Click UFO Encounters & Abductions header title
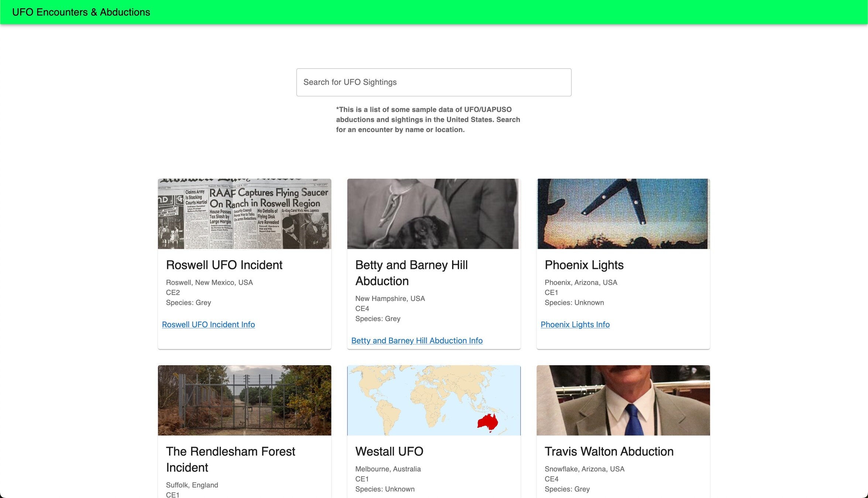 (81, 12)
